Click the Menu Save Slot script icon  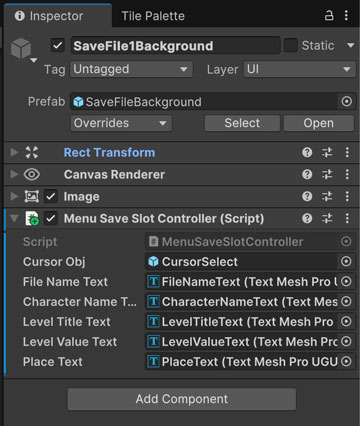coord(32,218)
